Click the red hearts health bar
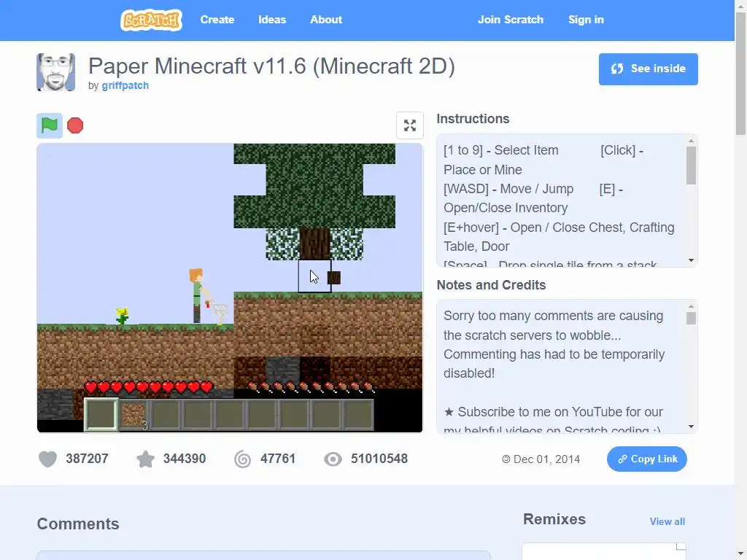 click(x=149, y=387)
